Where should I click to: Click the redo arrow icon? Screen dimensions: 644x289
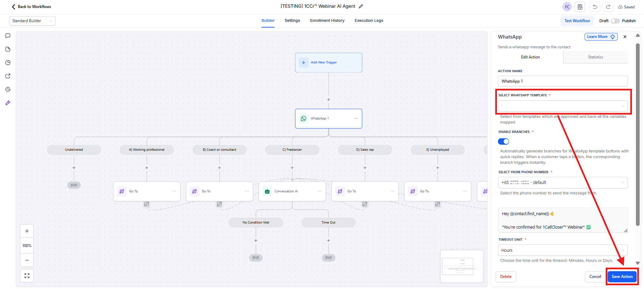point(608,7)
